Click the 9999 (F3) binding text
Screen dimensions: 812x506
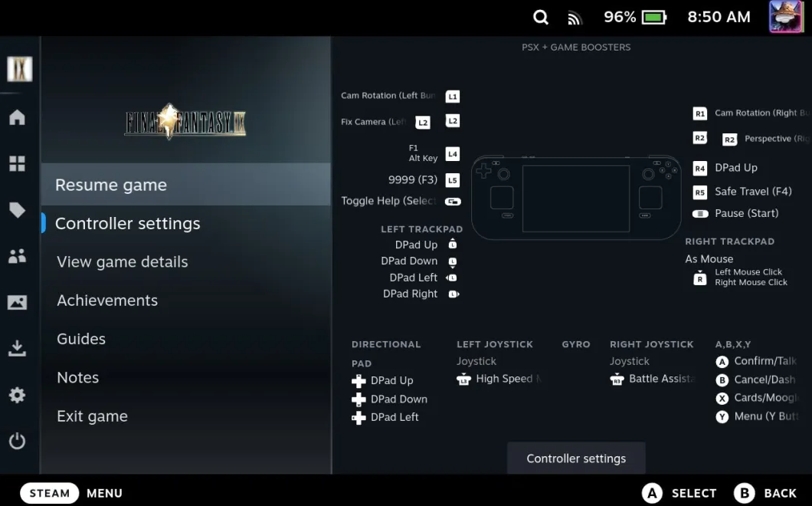[413, 179]
